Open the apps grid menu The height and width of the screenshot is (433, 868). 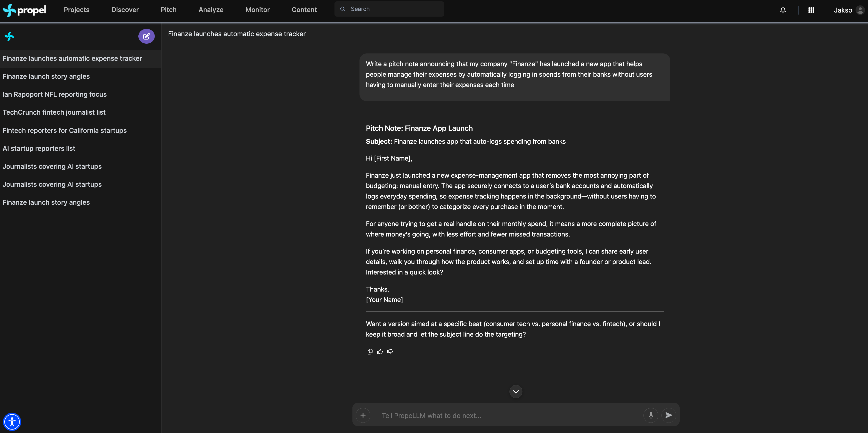[x=811, y=10]
